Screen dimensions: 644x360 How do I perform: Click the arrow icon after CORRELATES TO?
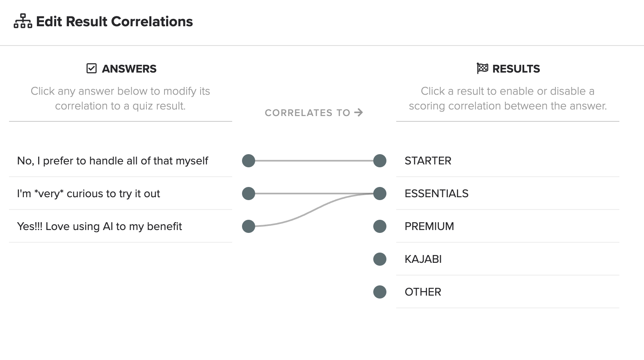pyautogui.click(x=359, y=112)
